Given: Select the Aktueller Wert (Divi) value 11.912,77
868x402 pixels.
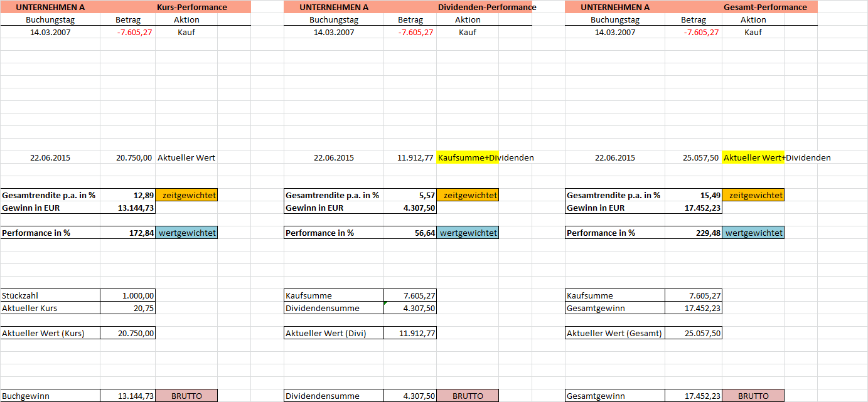Looking at the screenshot, I should pyautogui.click(x=410, y=333).
